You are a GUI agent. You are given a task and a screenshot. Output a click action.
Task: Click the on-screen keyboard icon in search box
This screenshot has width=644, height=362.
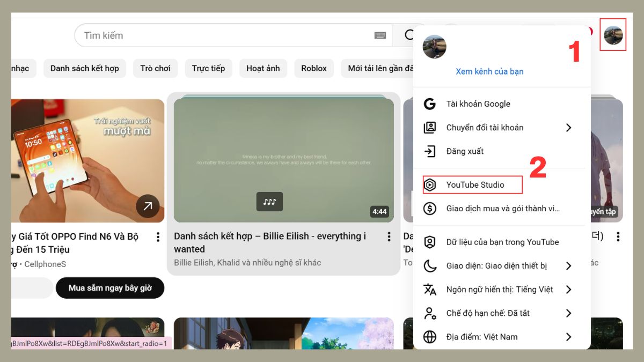(380, 35)
